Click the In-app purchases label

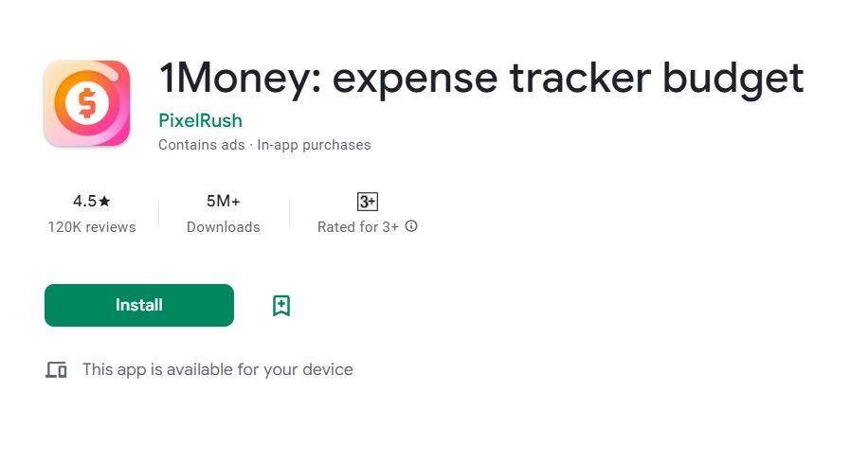coord(314,145)
